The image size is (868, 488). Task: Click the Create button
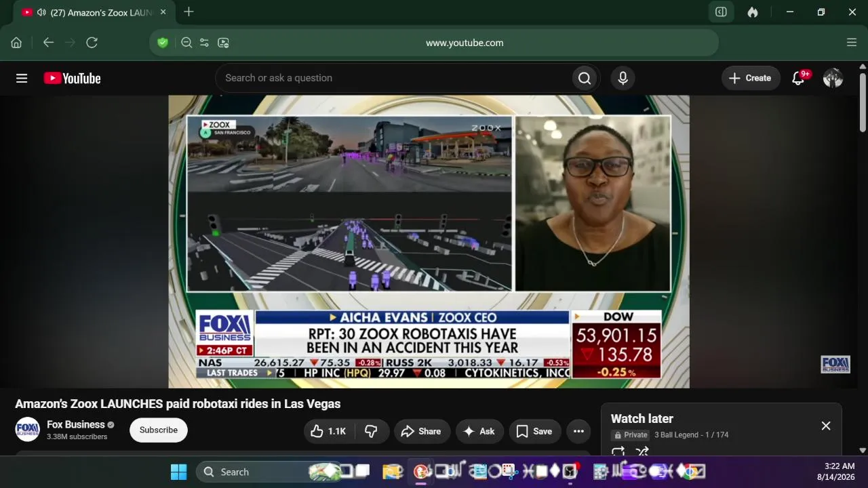click(750, 78)
